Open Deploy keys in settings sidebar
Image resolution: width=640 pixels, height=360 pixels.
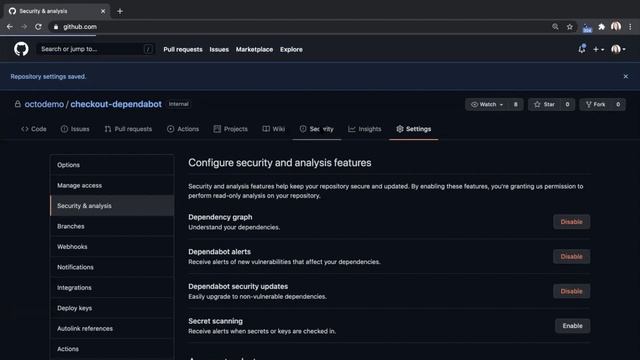pyautogui.click(x=112, y=308)
